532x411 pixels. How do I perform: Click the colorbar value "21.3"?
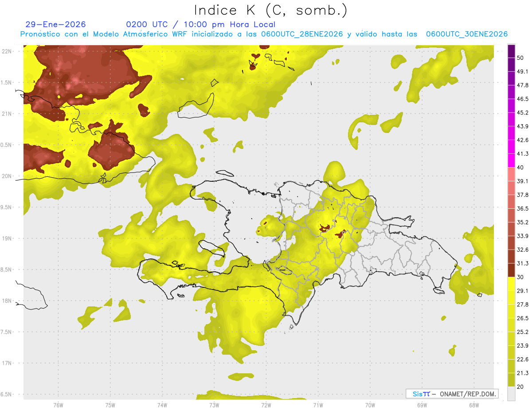[523, 373]
